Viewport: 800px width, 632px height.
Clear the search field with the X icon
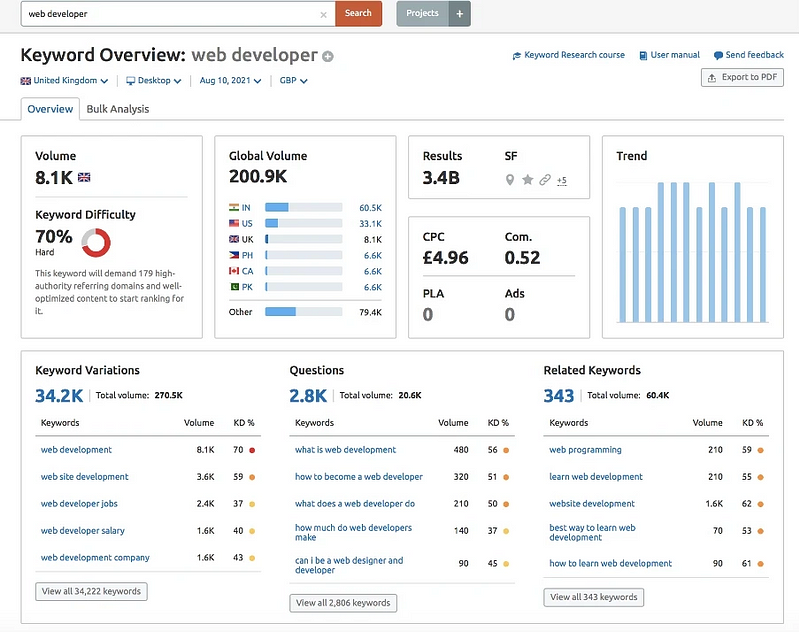click(x=323, y=15)
